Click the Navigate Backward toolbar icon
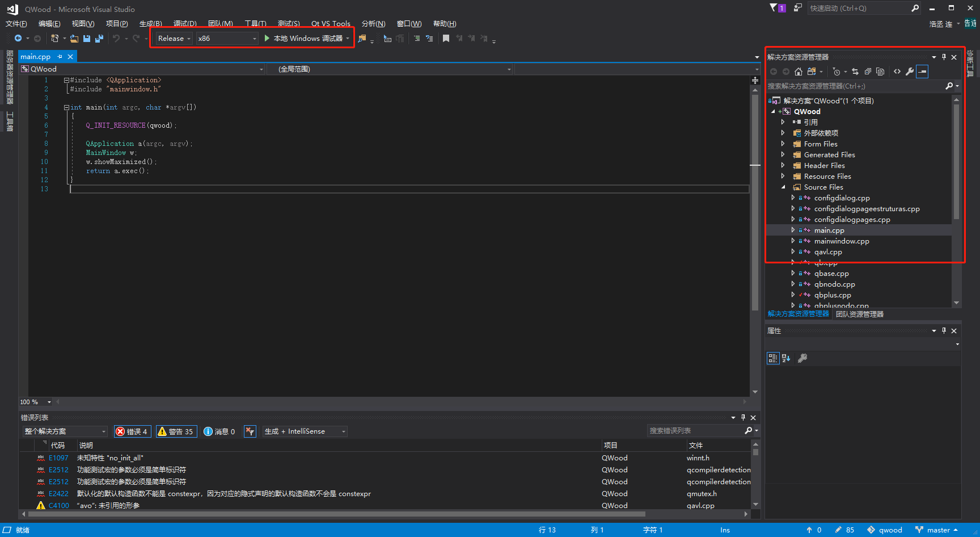Image resolution: width=980 pixels, height=537 pixels. pos(18,38)
